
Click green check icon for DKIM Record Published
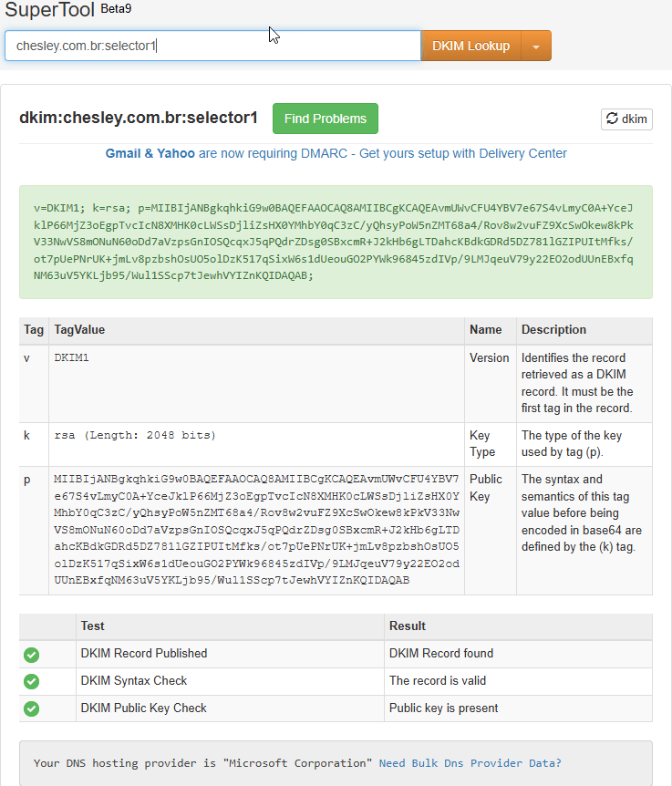(x=32, y=654)
